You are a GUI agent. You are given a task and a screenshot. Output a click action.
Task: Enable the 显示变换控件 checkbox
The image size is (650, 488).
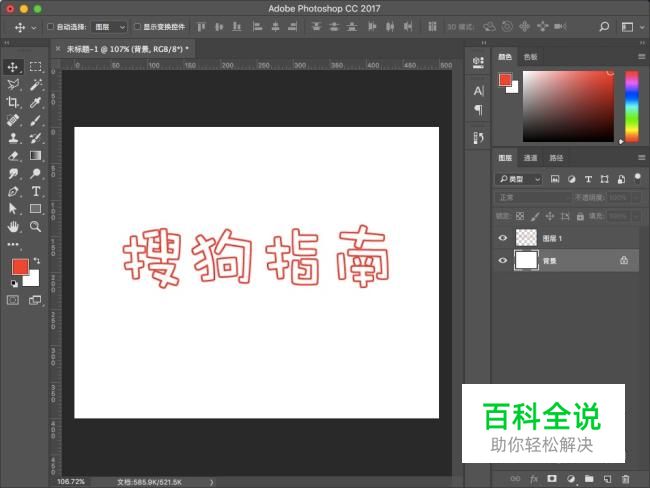(137, 27)
